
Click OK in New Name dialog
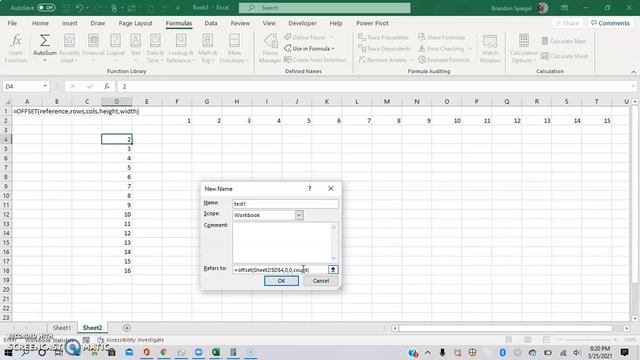[281, 281]
